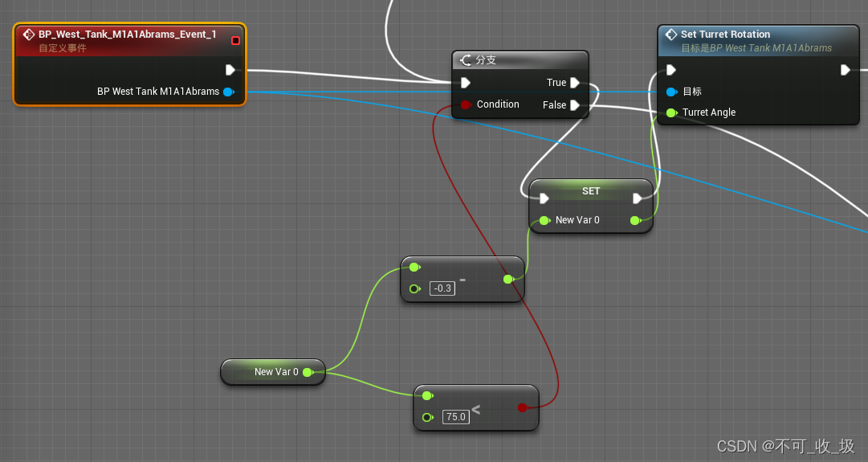Screen dimensions: 868x462
Task: Click the less-than operator symbol on compare node
Action: [x=475, y=410]
